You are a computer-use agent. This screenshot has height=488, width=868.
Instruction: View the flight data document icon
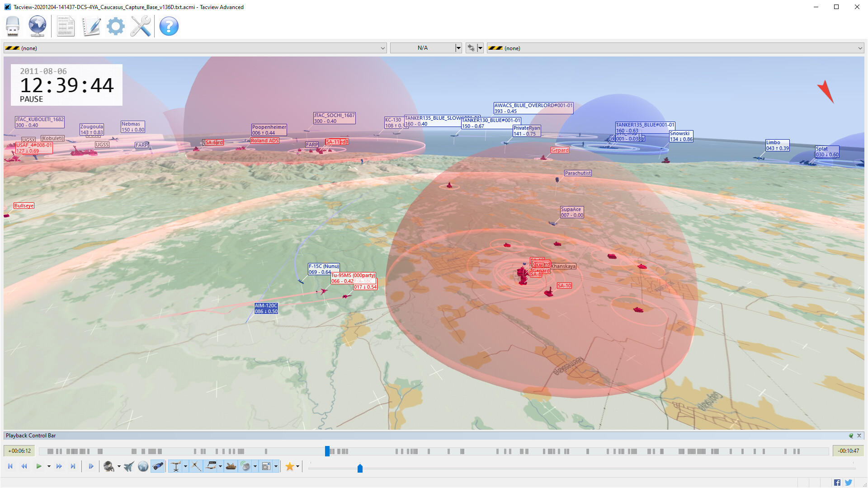coord(65,26)
